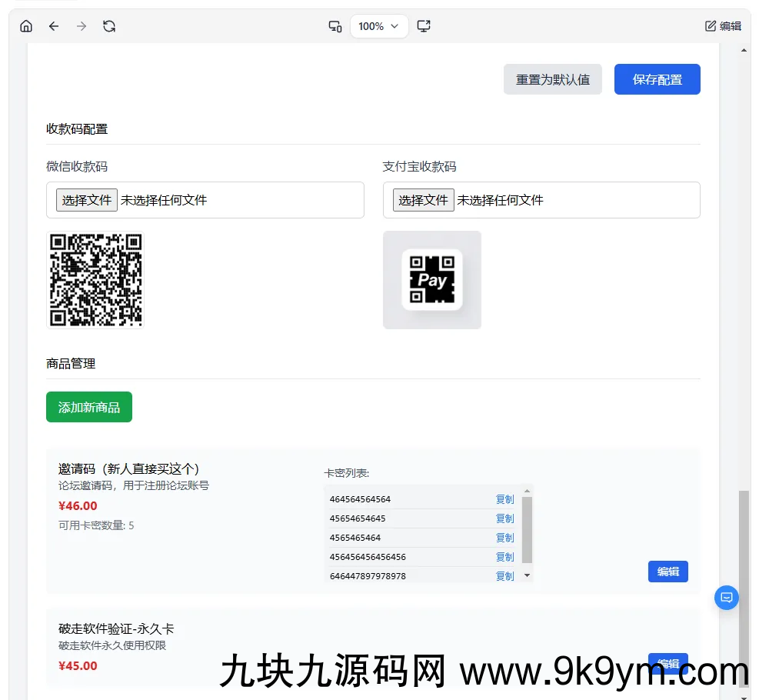Choose file for 支付宝收款码
This screenshot has width=759, height=700.
click(x=424, y=200)
